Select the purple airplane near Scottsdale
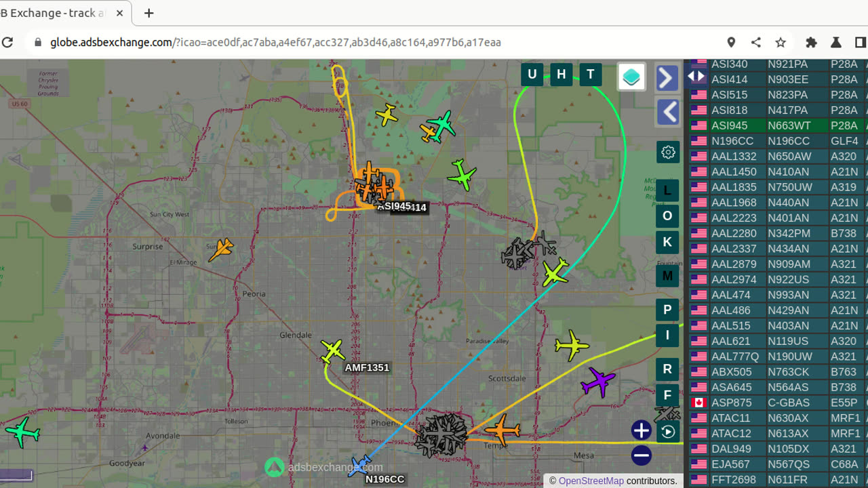 [598, 382]
